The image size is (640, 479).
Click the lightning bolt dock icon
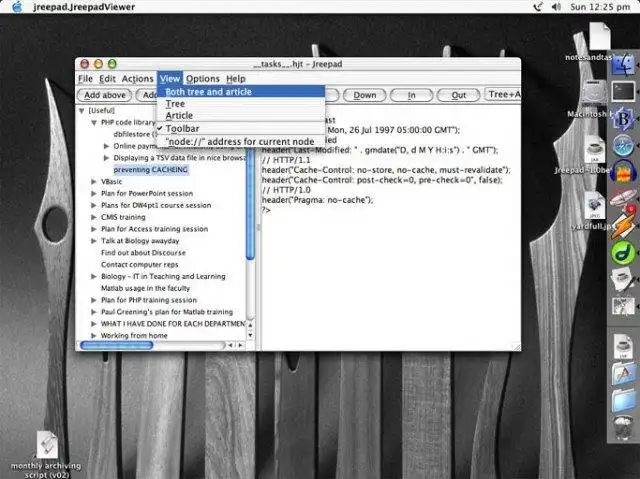click(623, 226)
